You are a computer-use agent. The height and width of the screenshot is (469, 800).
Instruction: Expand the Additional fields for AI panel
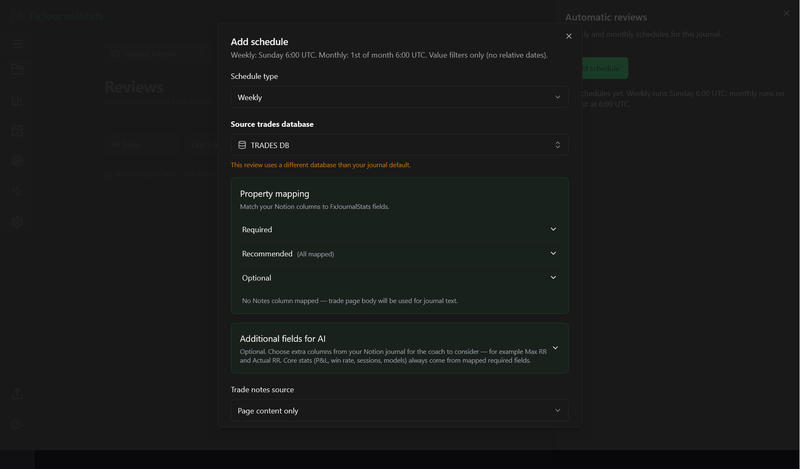tap(399, 348)
